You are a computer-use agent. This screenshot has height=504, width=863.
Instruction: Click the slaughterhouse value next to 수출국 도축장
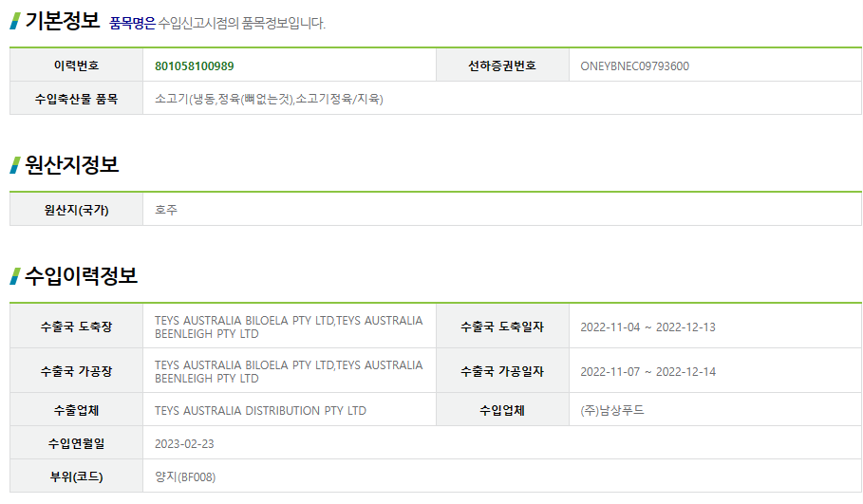(x=289, y=327)
